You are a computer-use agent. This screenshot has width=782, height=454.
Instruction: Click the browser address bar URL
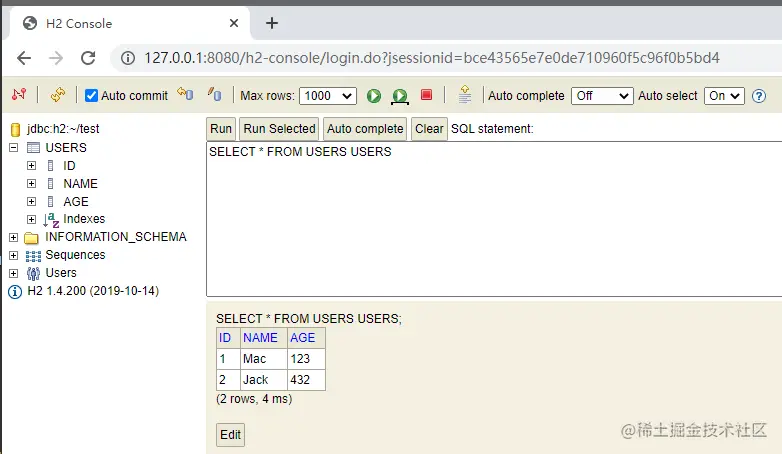(x=432, y=58)
